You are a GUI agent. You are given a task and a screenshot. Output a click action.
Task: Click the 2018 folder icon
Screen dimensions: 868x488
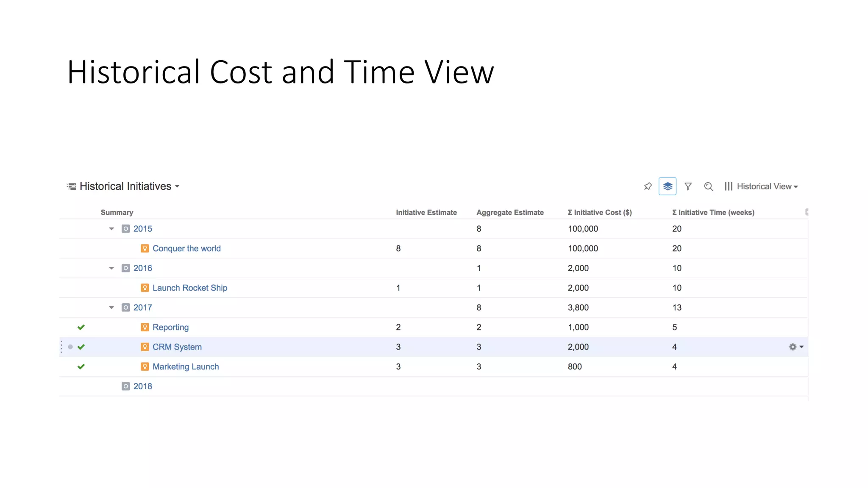pos(126,386)
